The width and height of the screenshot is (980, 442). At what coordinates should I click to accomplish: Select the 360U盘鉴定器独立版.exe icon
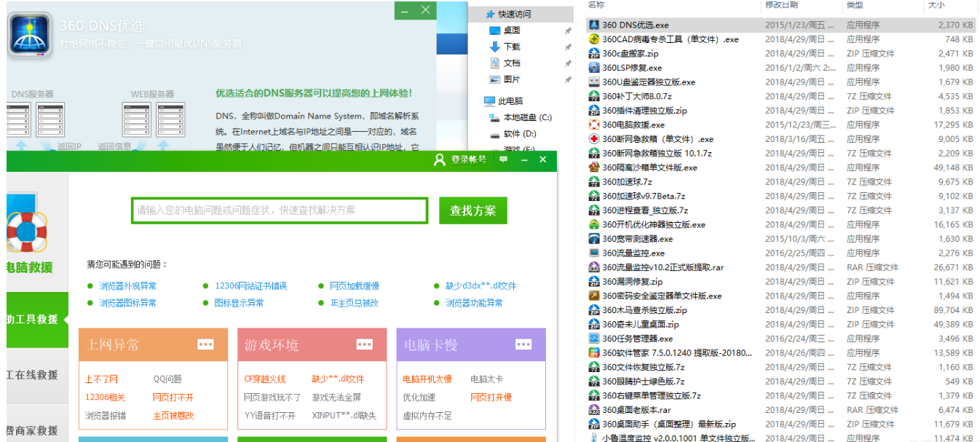(x=594, y=82)
